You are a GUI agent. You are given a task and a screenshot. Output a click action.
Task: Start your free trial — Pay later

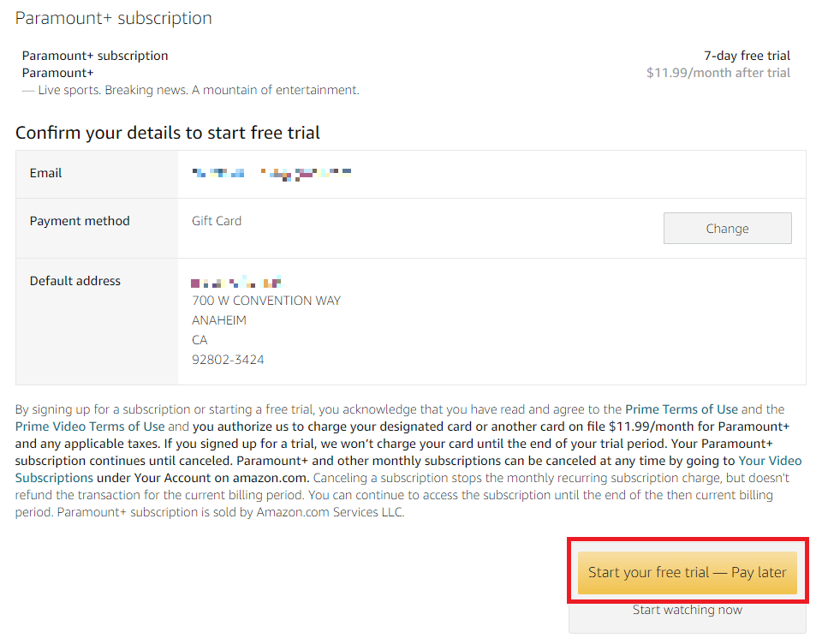688,572
